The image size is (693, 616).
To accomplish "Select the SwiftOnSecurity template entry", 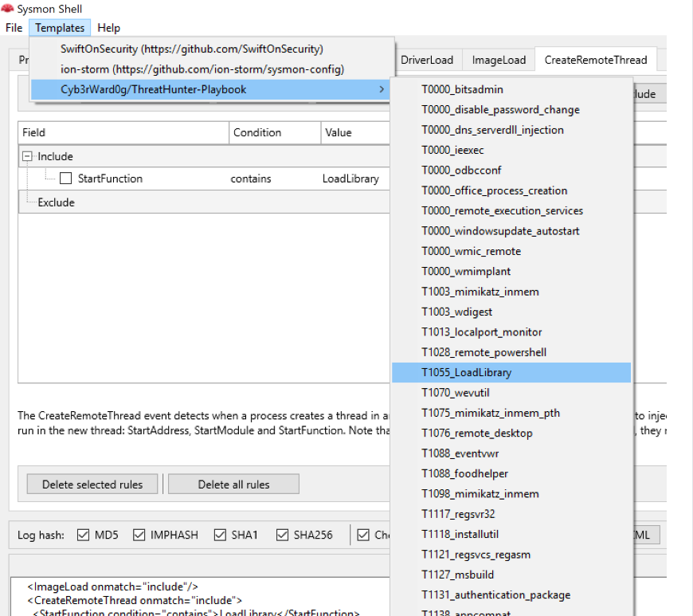I will pos(191,49).
